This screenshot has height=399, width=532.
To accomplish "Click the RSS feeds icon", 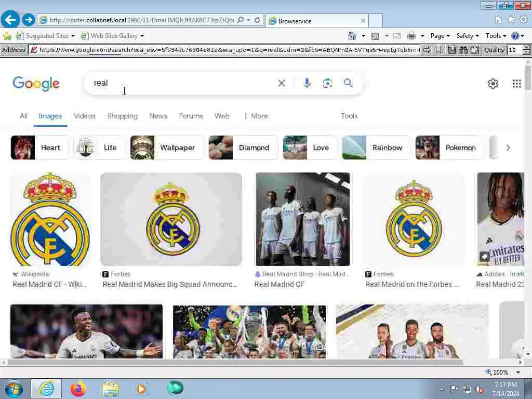I will coord(375,36).
